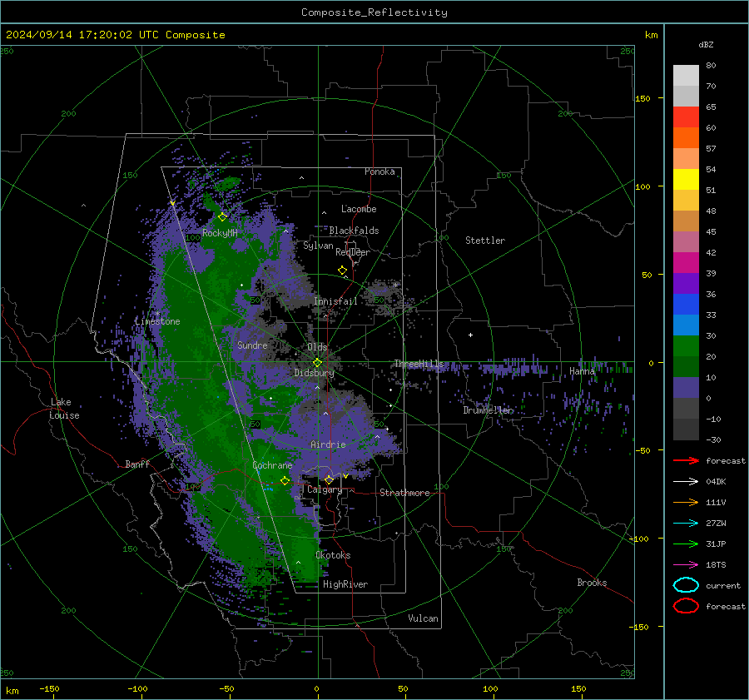Select the Innisfail label
Image resolution: width=749 pixels, height=700 pixels.
(335, 301)
